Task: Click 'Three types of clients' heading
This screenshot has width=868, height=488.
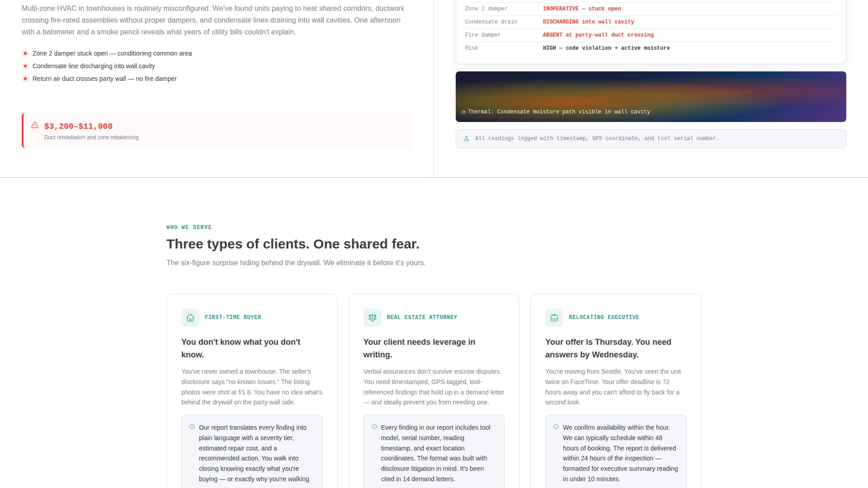Action: click(292, 244)
